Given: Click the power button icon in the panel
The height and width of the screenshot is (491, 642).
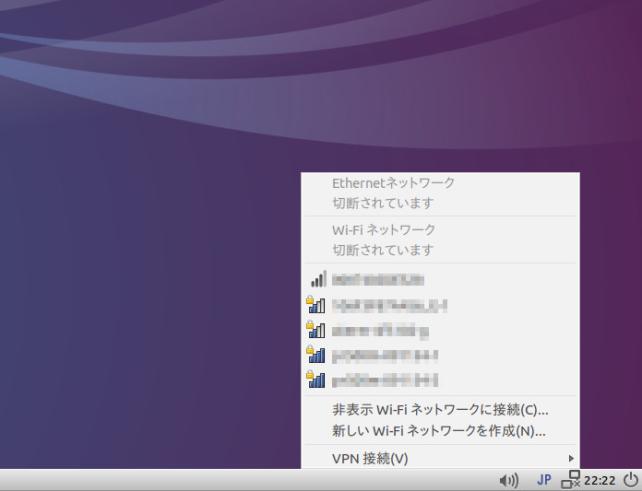Looking at the screenshot, I should [631, 480].
